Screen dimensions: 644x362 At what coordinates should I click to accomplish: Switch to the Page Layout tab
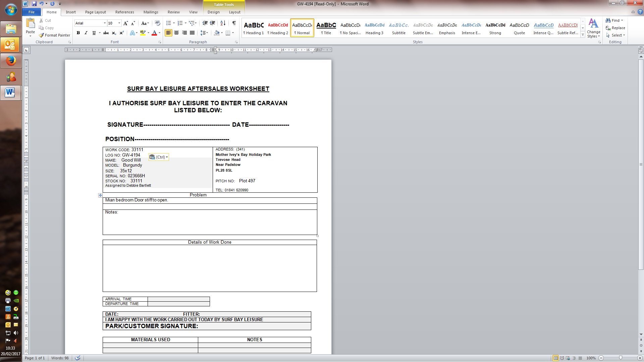pyautogui.click(x=95, y=12)
